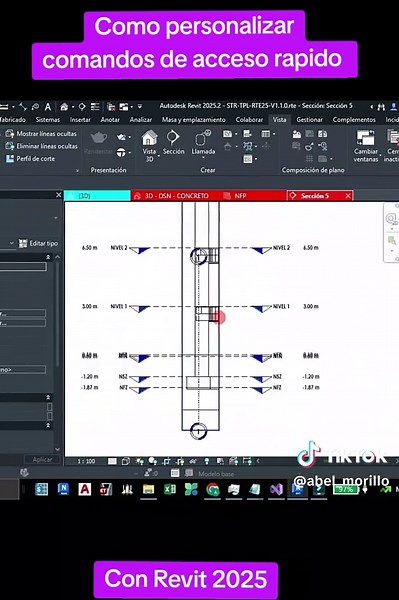Open AutoCAD from the Windows taskbar

coord(85,489)
